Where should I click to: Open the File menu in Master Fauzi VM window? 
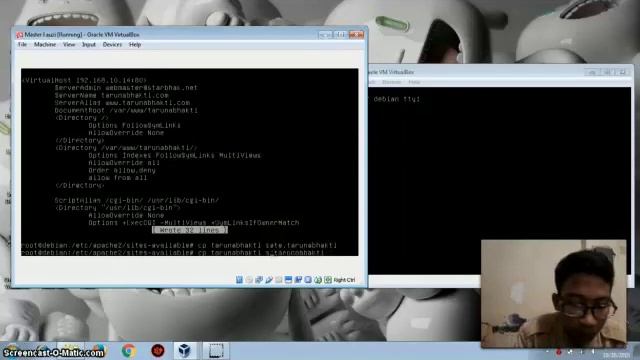[x=22, y=44]
